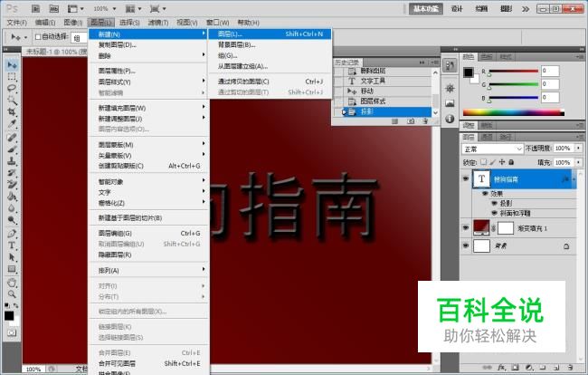Show more workspaces via double-chevron

coord(526,9)
